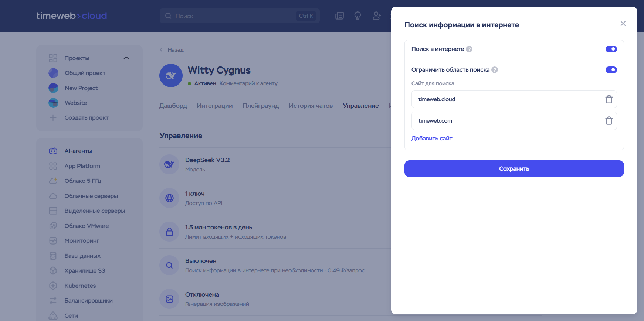Delete the timeweb.com site entry
Screen dimensions: 644x321
(609, 121)
